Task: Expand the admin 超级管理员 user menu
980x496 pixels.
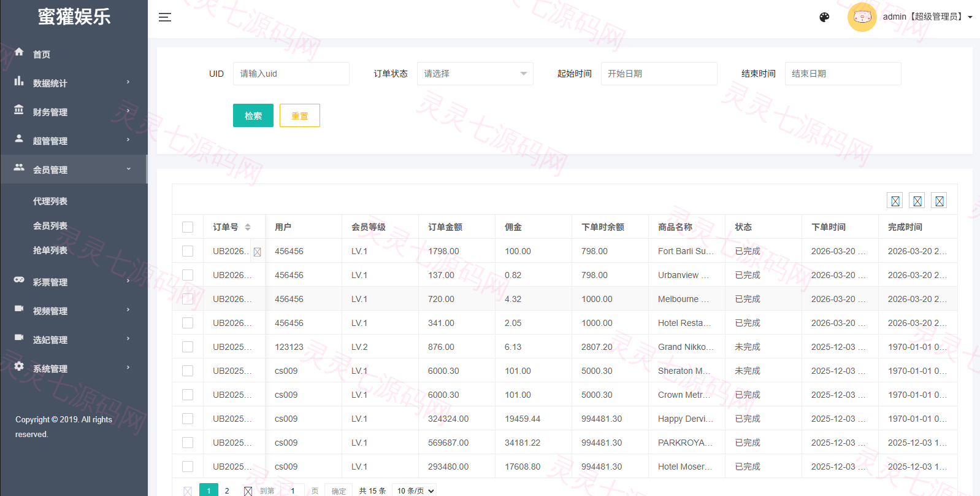Action: click(927, 17)
